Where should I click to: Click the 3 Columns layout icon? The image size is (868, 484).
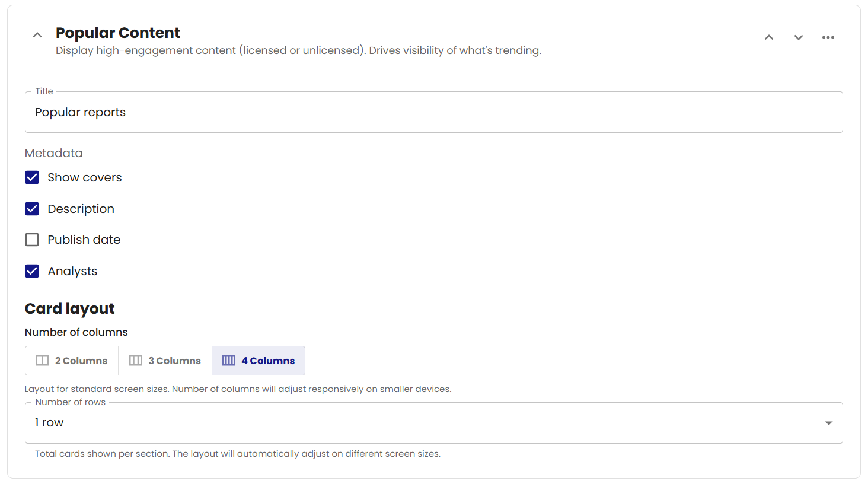[136, 361]
